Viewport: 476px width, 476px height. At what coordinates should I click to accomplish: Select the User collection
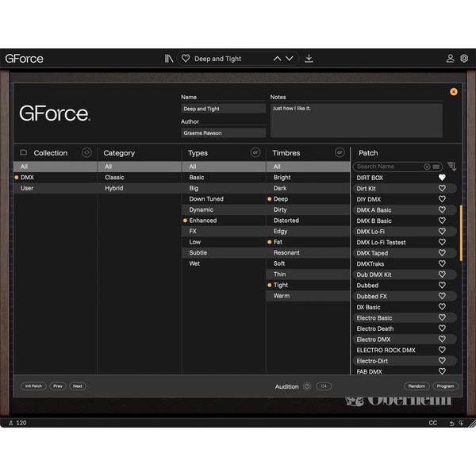tap(56, 188)
